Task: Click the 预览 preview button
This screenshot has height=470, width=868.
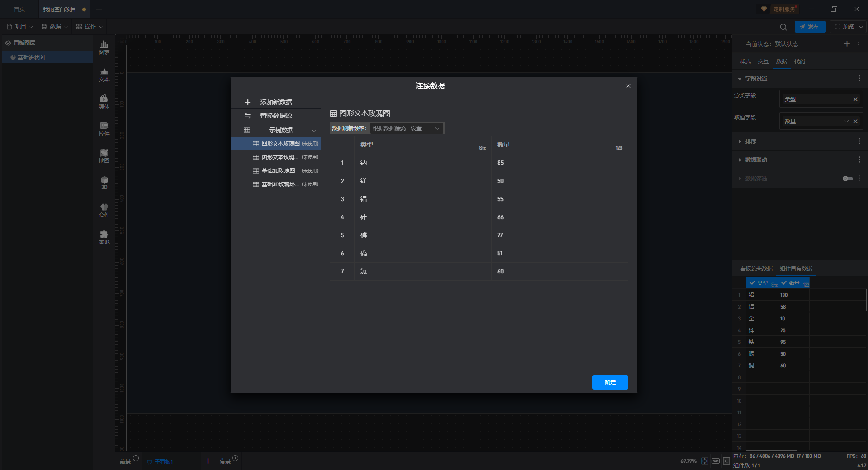Action: pyautogui.click(x=844, y=27)
